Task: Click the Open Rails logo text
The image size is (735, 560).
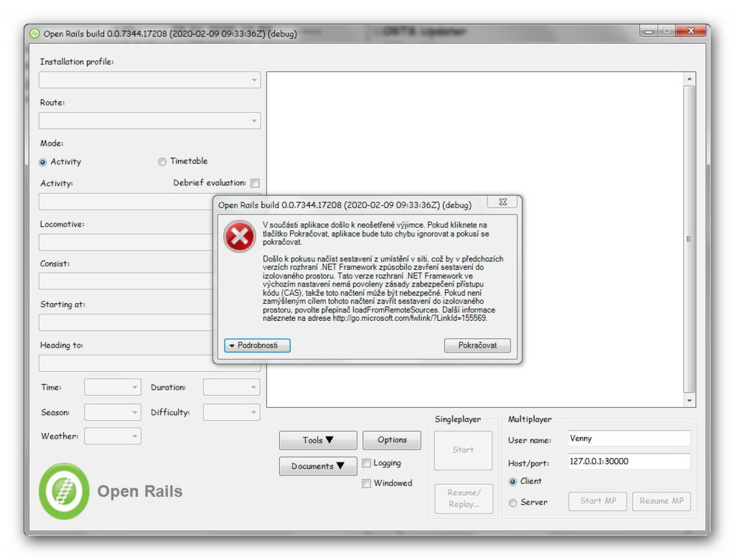Action: click(140, 492)
